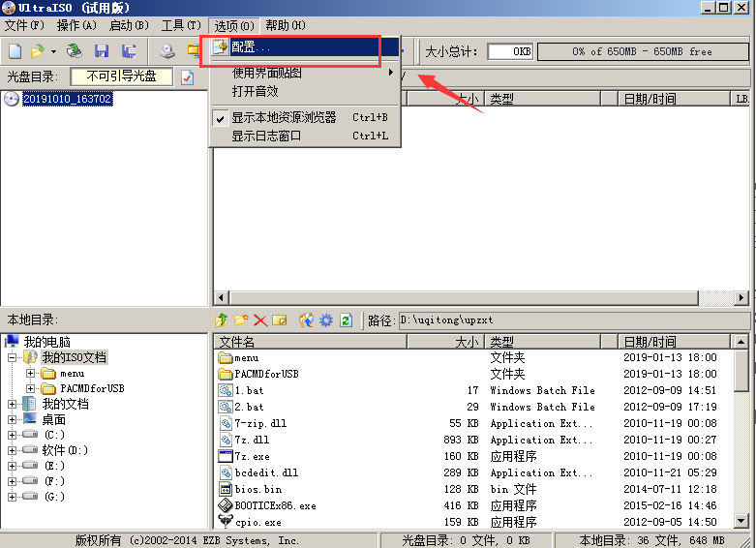Click the disc list scroll-left arrow

coord(222,297)
